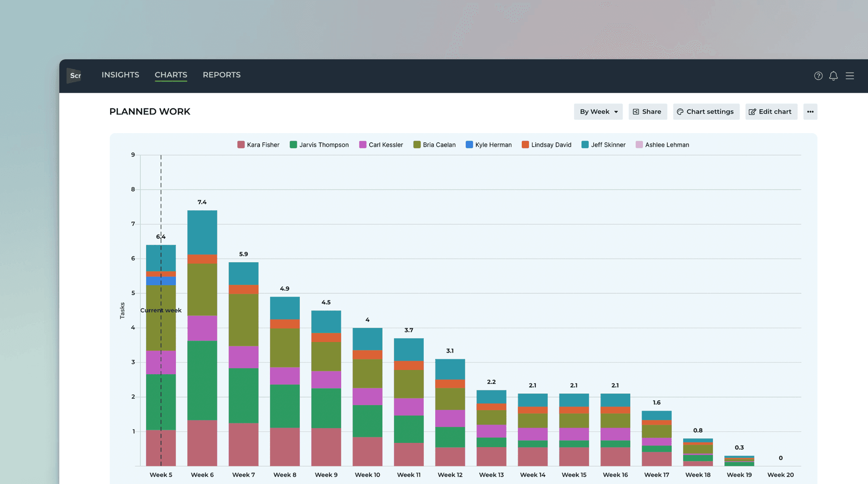Click the Scr app logo
Viewport: 868px width, 484px height.
[x=75, y=76]
